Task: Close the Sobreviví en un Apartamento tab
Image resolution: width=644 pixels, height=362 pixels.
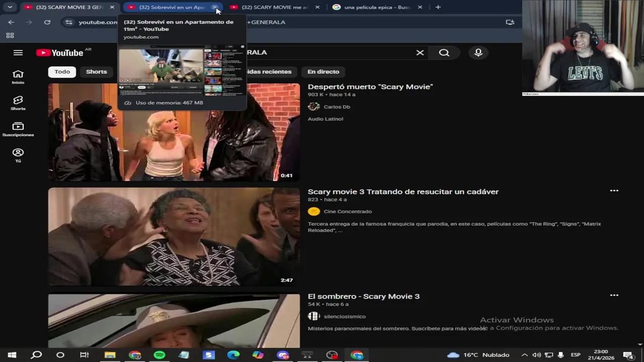Action: [215, 7]
